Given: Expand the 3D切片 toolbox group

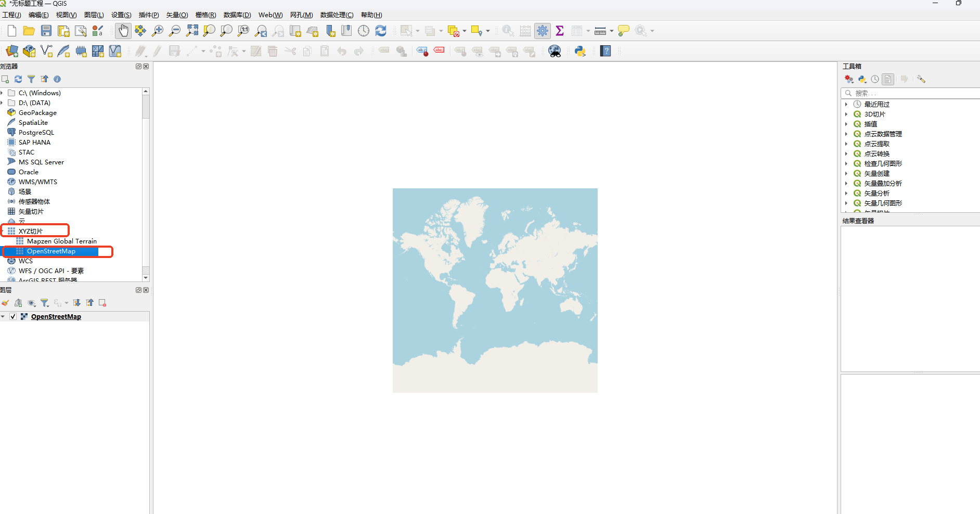Looking at the screenshot, I should pos(846,114).
